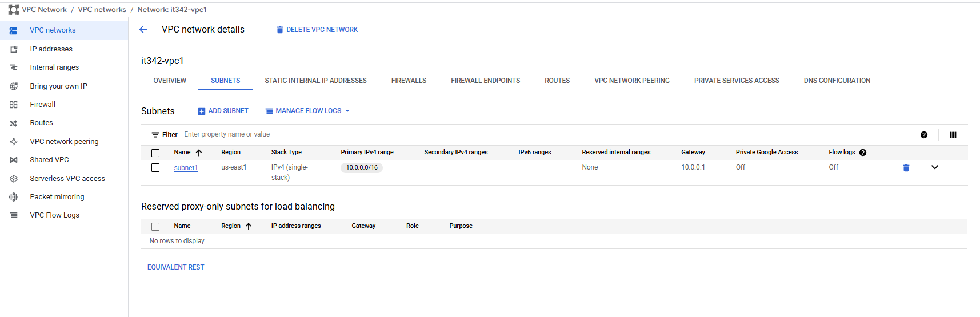Click the Add Subnet button

coord(223,111)
